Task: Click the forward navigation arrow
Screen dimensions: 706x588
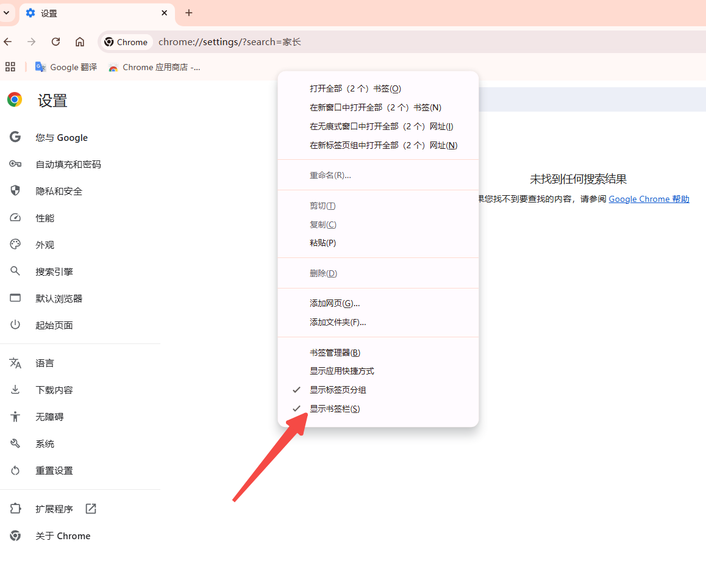Action: coord(32,42)
